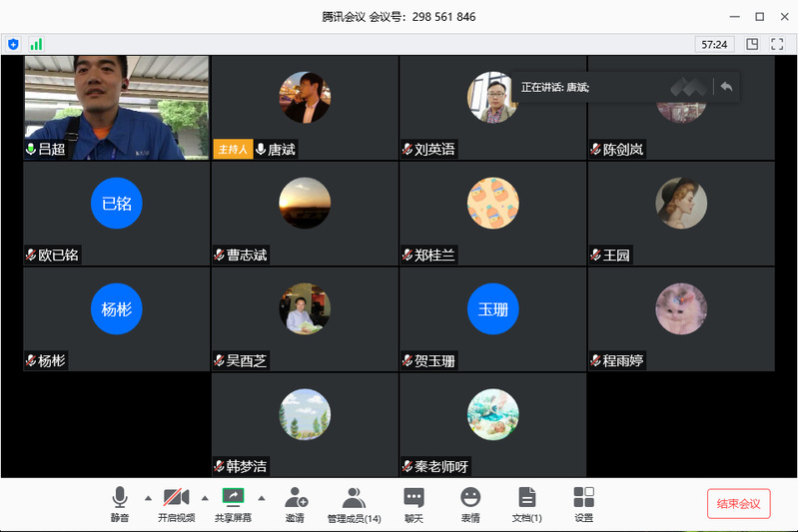Viewport: 798px width, 532px height.
Task: Open meeting settings (设置)
Action: pos(584,497)
